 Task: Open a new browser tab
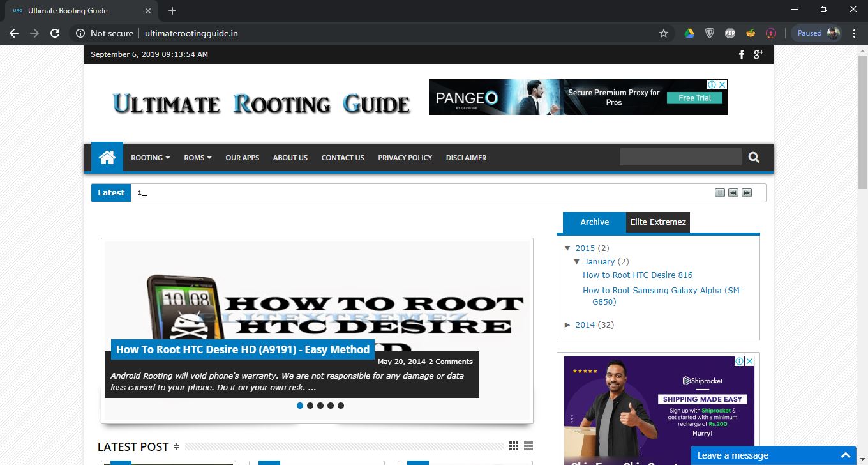click(x=172, y=11)
